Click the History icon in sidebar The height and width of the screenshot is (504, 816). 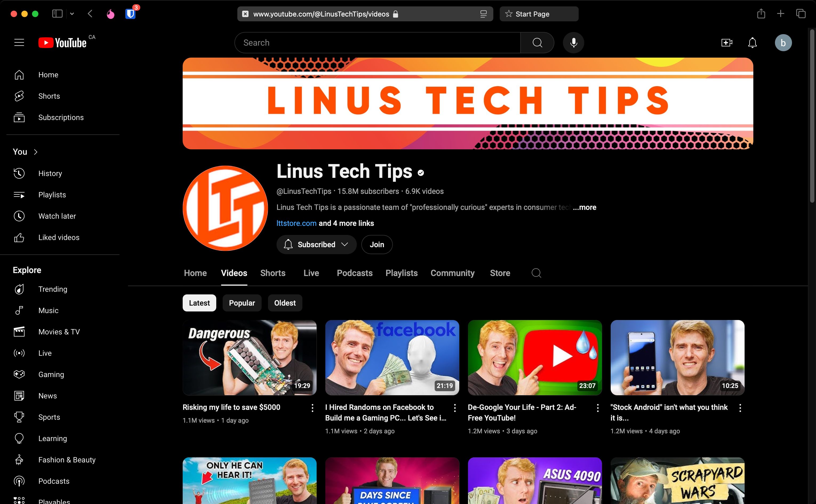click(x=19, y=173)
